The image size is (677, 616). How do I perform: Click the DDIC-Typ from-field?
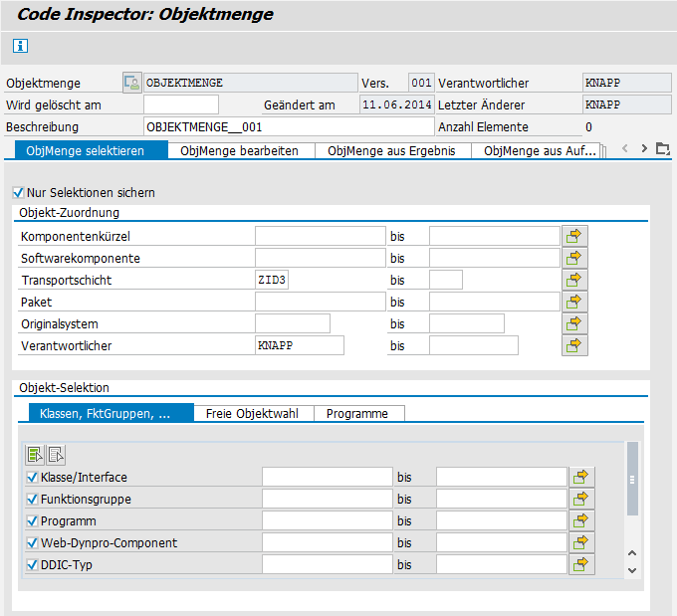(328, 564)
